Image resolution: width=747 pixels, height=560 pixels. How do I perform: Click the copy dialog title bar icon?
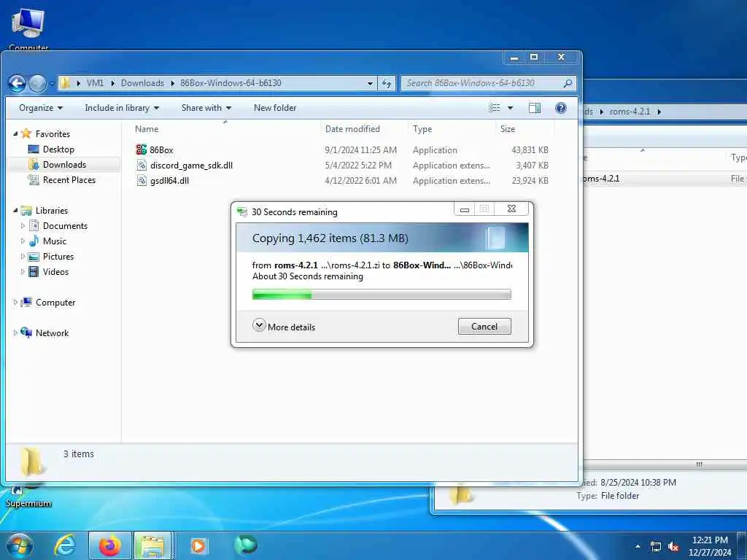point(242,212)
